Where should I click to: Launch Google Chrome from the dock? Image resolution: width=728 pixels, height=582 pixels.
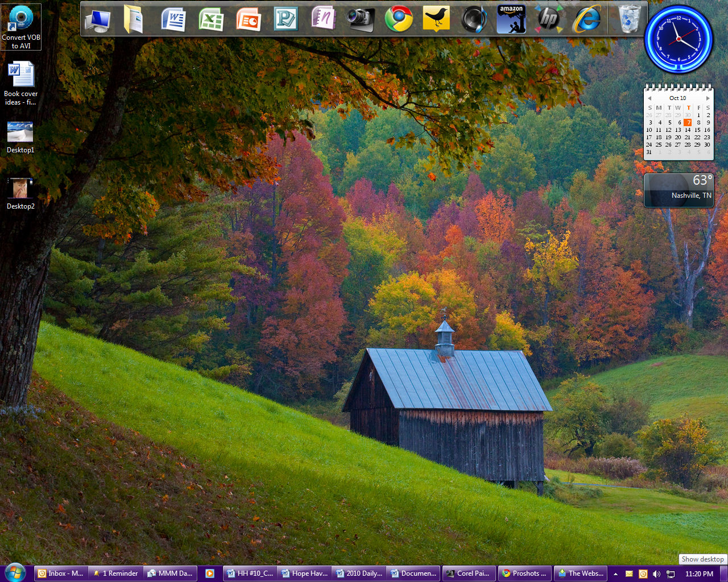[x=399, y=19]
